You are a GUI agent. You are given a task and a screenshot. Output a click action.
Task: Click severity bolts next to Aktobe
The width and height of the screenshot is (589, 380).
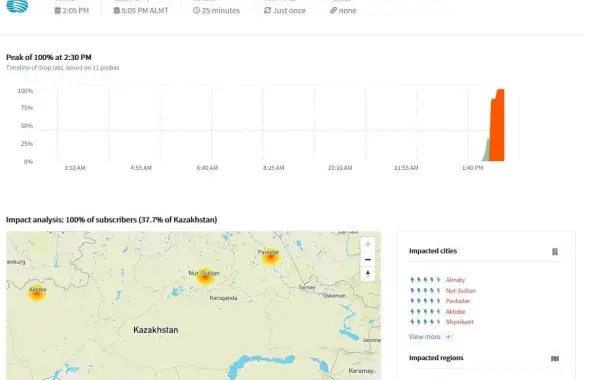[425, 311]
